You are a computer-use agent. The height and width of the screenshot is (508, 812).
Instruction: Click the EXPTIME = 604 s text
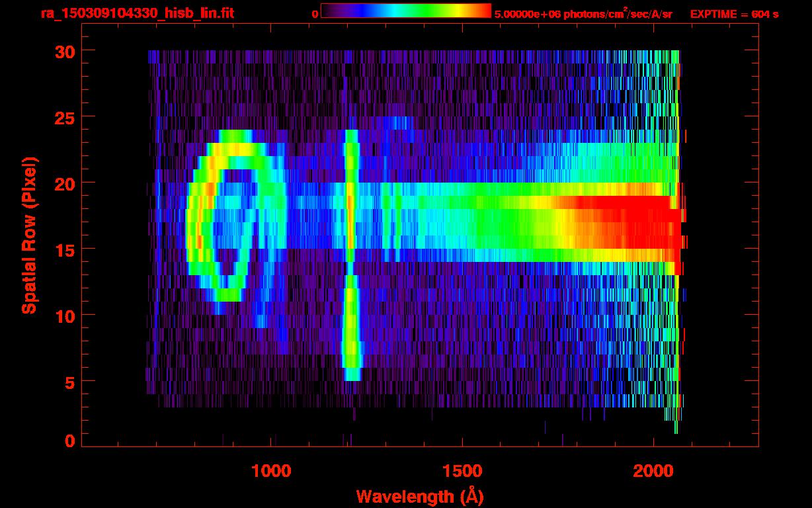[734, 14]
